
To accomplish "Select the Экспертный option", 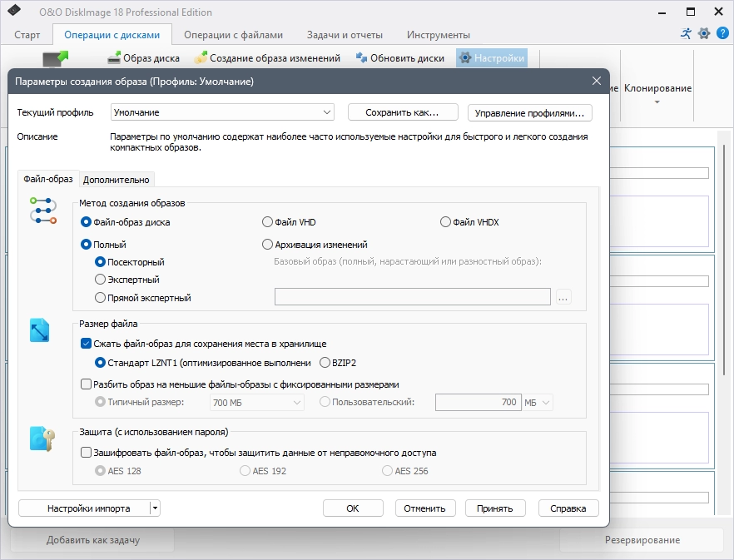I will 127,280.
